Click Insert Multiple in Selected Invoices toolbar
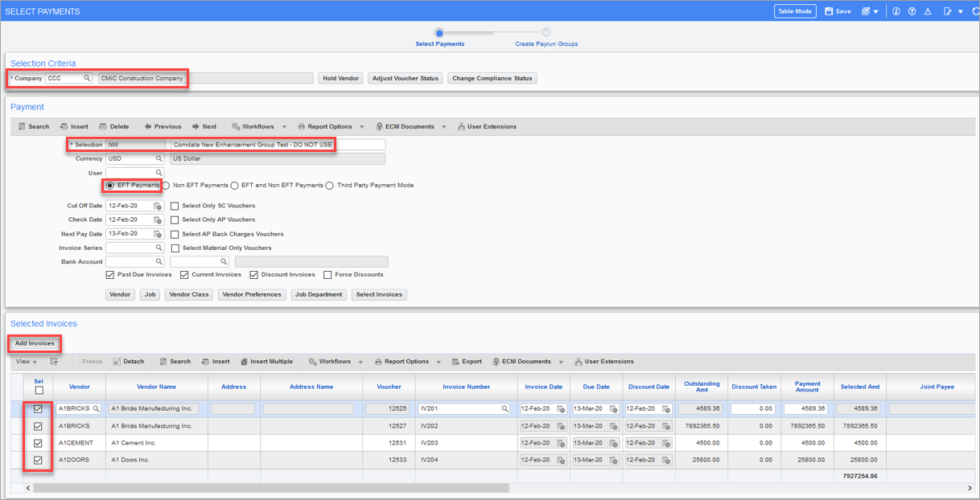Image resolution: width=980 pixels, height=500 pixels. point(266,362)
